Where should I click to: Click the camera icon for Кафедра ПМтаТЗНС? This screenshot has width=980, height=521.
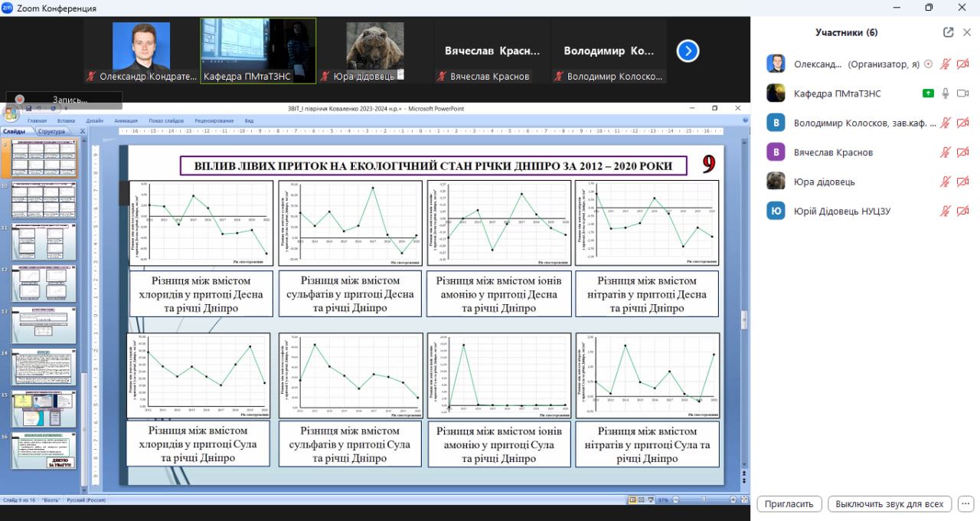[x=962, y=93]
